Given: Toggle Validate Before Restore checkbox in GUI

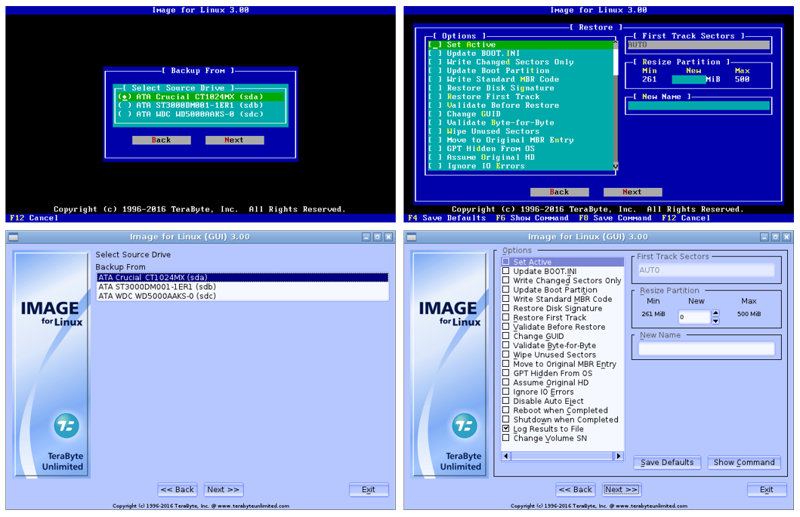Looking at the screenshot, I should [506, 326].
